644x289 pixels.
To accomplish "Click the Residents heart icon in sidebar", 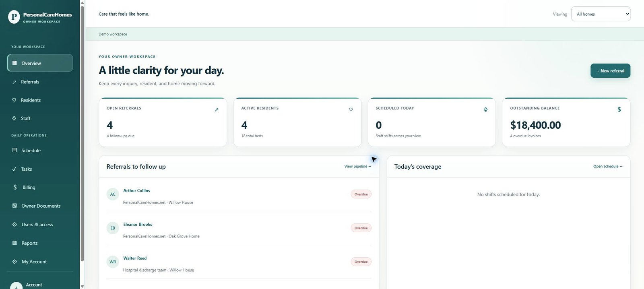I will coord(14,100).
